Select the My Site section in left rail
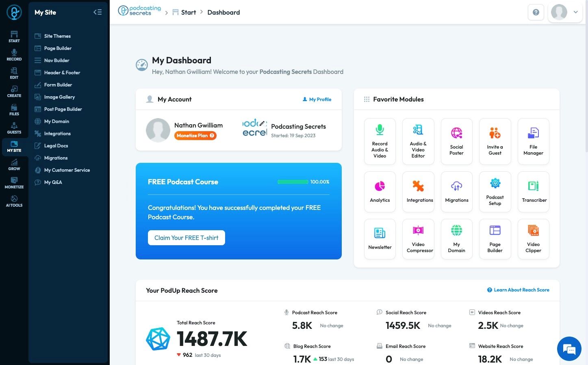Screen dimensions: 588x365 pyautogui.click(x=14, y=146)
